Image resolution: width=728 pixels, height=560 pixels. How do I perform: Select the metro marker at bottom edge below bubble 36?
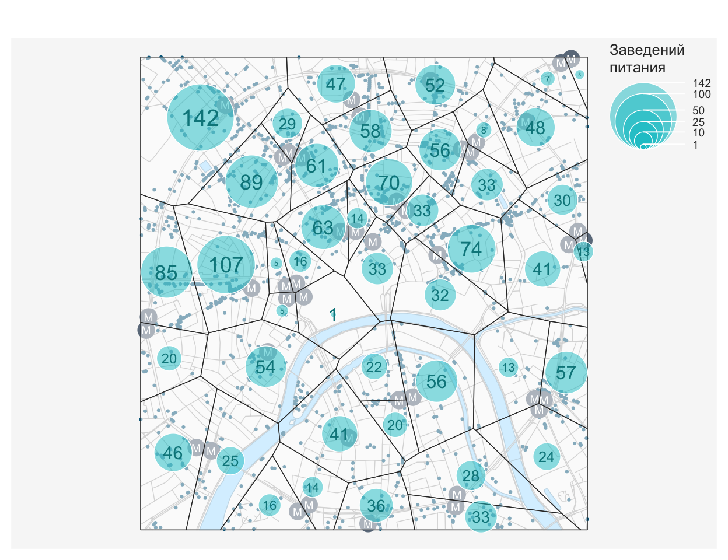point(368,524)
